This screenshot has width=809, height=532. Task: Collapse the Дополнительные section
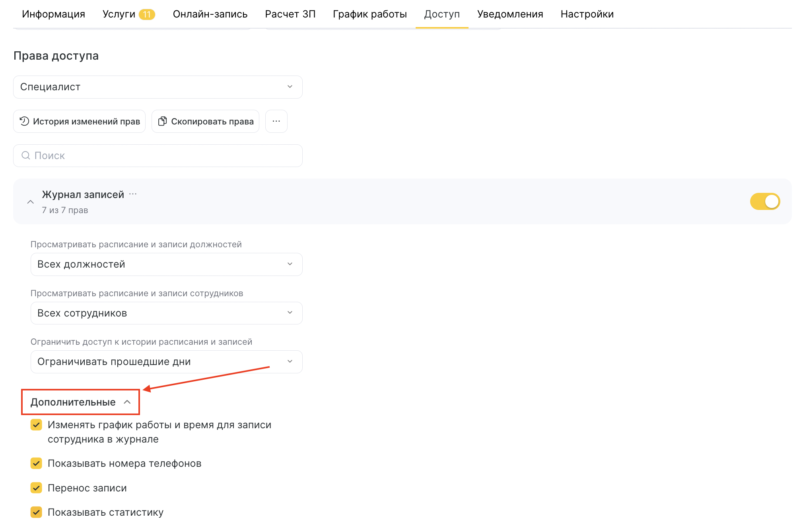(x=80, y=402)
